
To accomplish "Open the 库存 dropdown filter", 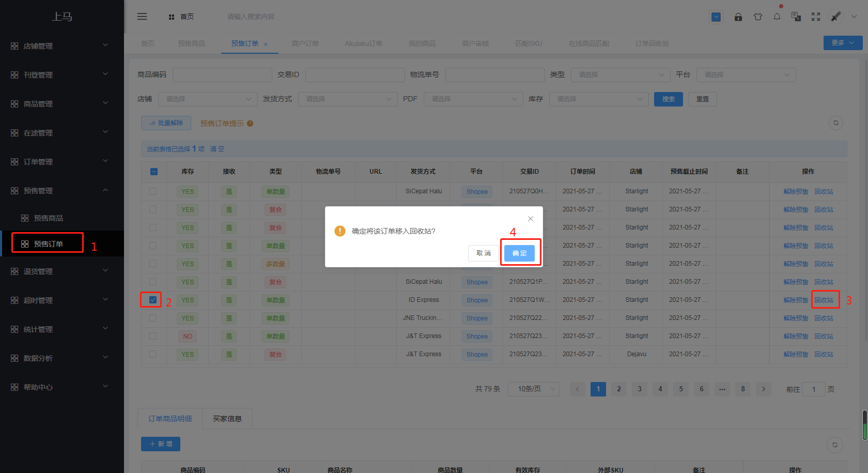I will coord(599,99).
